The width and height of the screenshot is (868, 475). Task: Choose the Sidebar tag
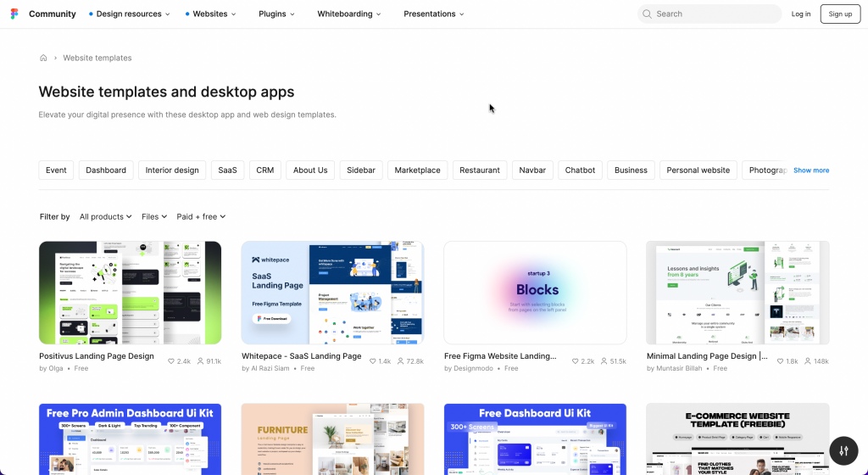click(x=361, y=170)
